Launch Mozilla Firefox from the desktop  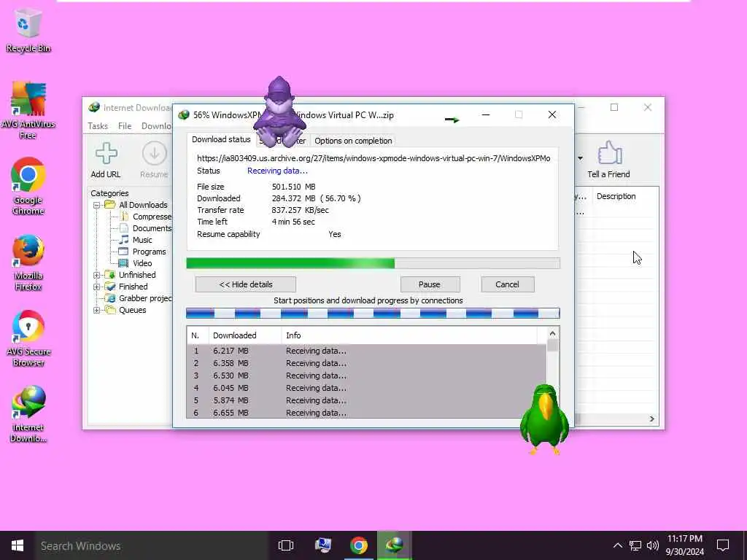coord(28,262)
